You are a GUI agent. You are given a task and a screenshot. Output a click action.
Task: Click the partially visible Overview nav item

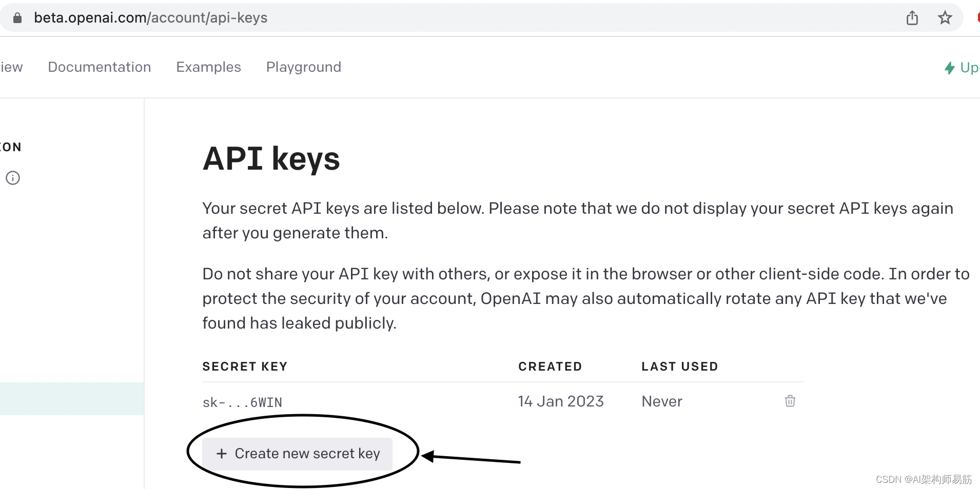11,67
